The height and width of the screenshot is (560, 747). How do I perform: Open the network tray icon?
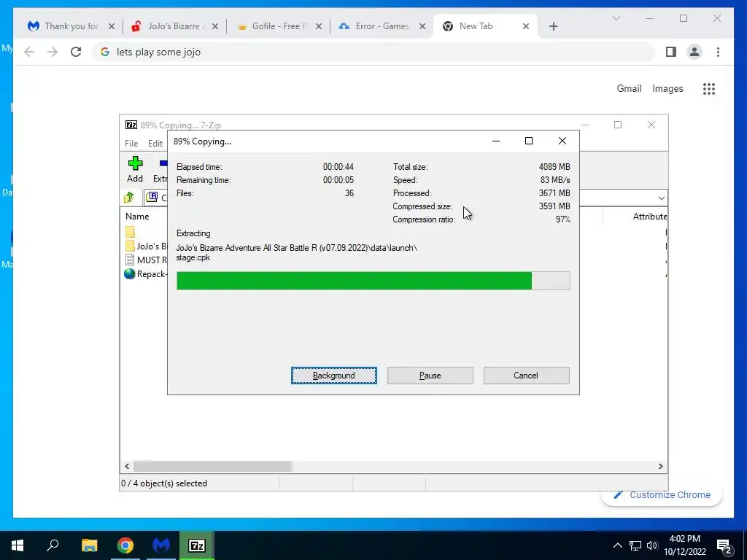coord(635,545)
